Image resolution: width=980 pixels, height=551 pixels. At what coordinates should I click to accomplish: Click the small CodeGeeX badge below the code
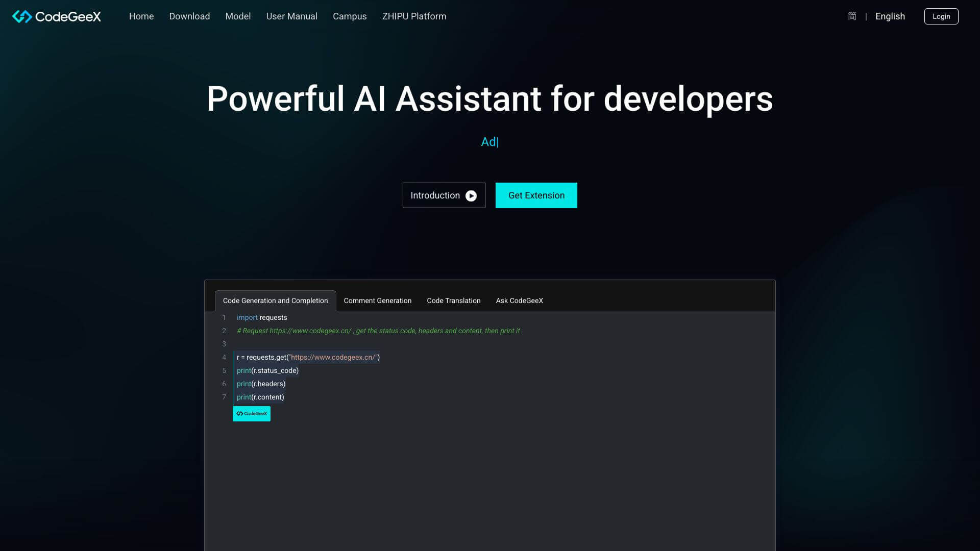tap(251, 414)
